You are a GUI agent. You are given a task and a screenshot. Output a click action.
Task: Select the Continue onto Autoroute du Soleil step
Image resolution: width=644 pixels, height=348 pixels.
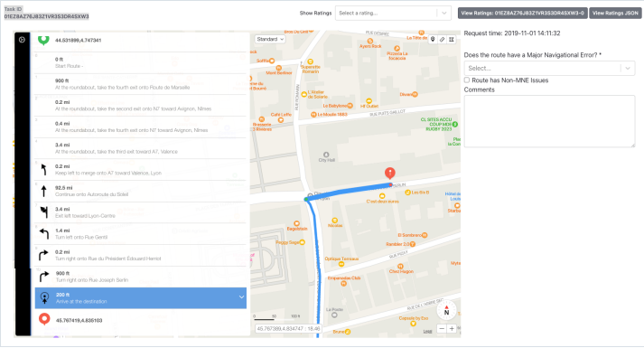141,191
